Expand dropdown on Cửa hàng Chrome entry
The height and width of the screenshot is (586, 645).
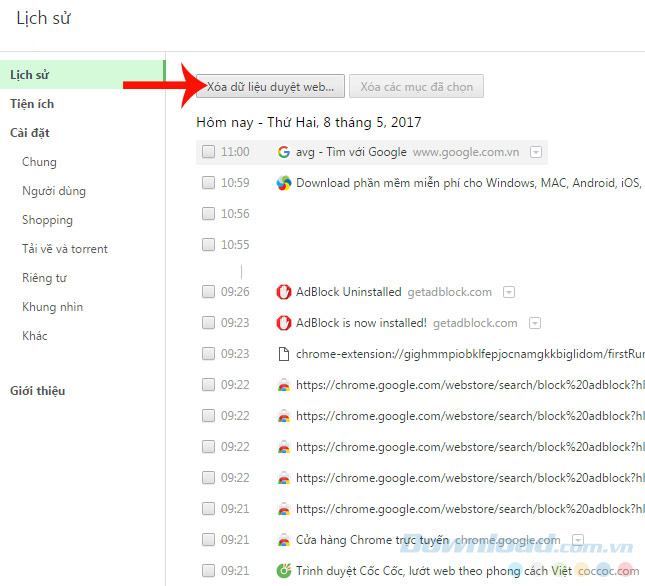[578, 540]
